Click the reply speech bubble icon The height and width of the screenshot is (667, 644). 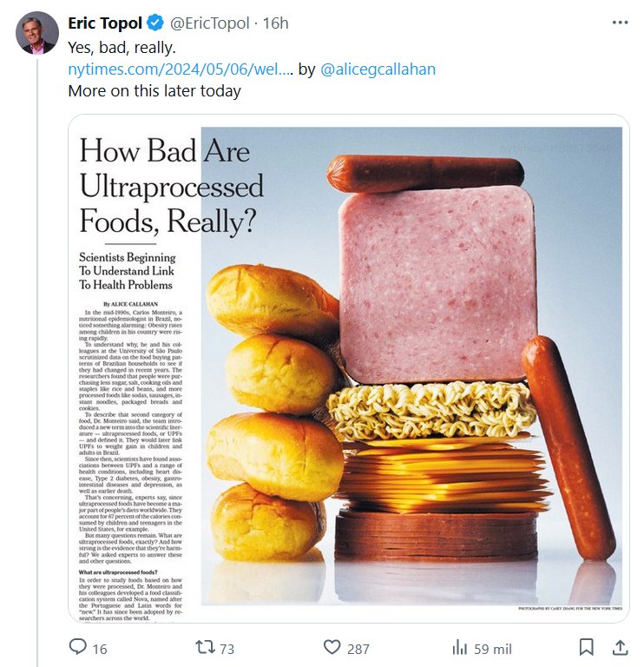77,647
